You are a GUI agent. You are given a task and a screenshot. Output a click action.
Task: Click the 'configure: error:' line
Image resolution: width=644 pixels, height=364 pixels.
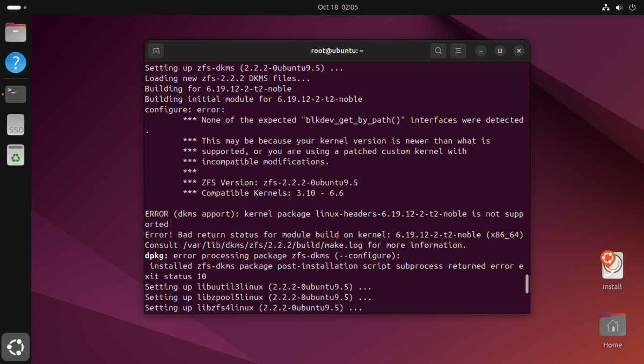(x=185, y=110)
